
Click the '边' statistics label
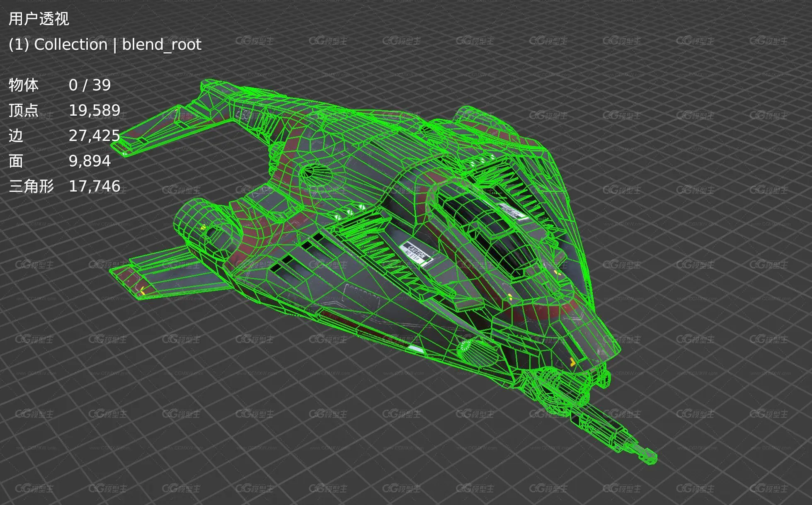[16, 136]
